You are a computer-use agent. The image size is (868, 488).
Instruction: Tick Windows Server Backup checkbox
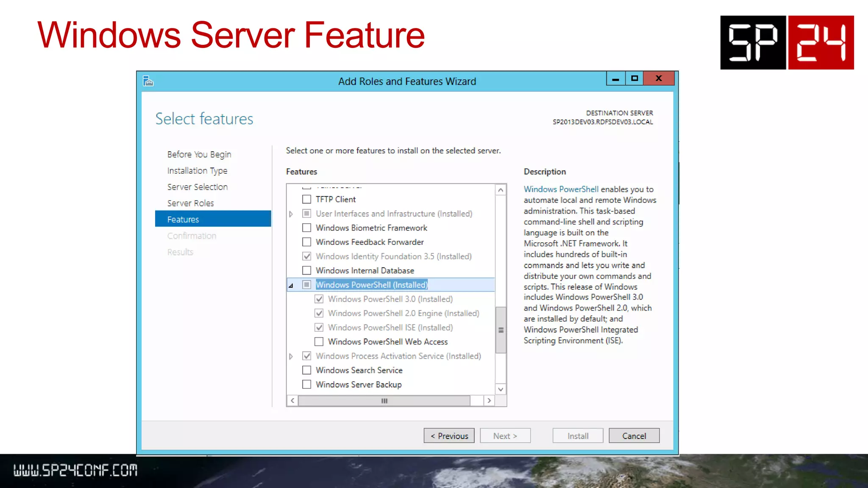point(306,384)
